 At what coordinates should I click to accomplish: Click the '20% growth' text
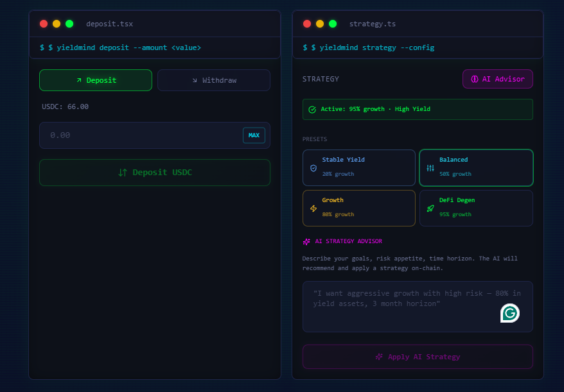point(338,174)
